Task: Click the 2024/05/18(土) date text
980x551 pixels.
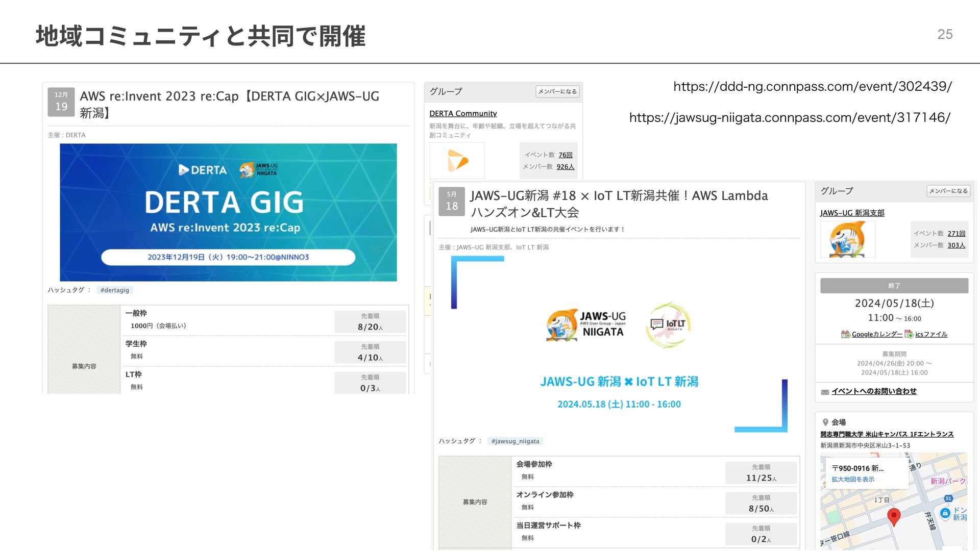Action: coord(894,304)
